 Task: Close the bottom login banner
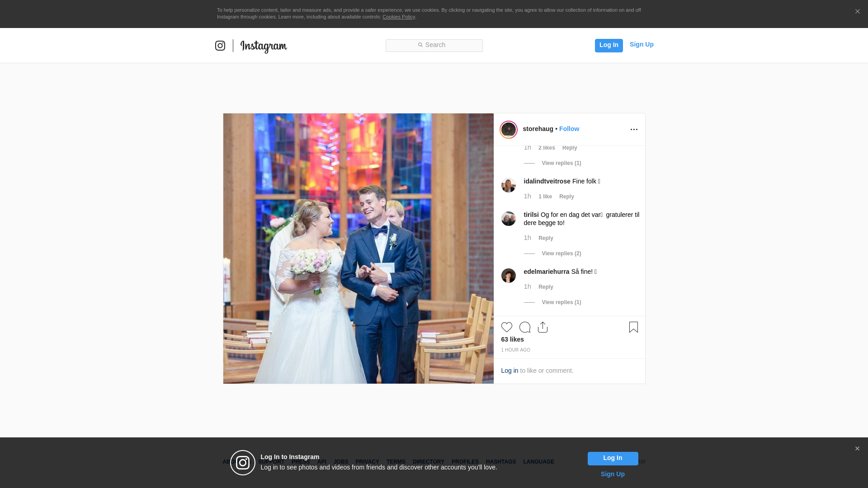tap(857, 449)
